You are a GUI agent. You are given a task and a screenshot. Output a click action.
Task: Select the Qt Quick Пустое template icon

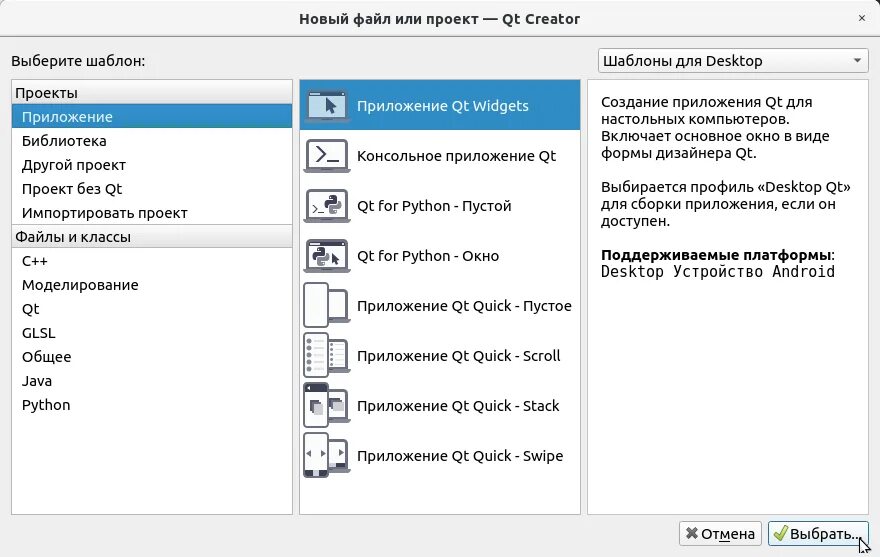pyautogui.click(x=327, y=305)
